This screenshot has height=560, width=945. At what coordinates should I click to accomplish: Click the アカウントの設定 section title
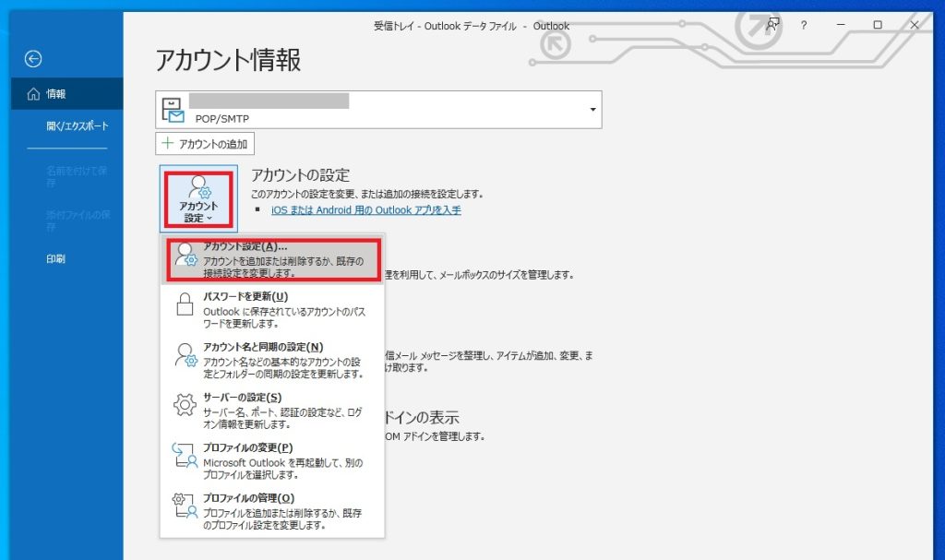300,174
